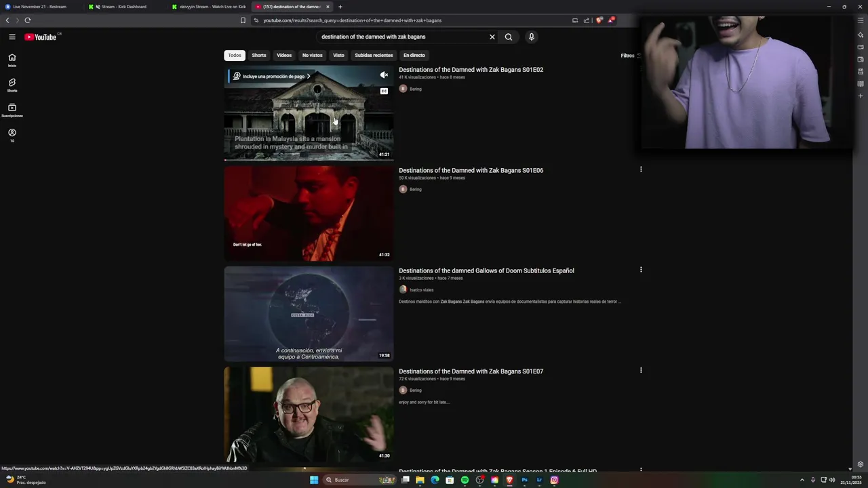The width and height of the screenshot is (868, 488).
Task: Start voice search with the microphone
Action: 532,37
